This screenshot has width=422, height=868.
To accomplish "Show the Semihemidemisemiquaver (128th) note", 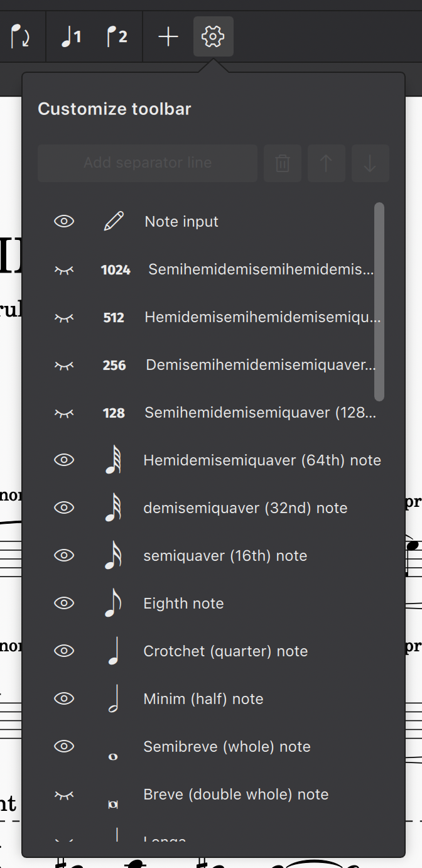I will click(x=64, y=413).
